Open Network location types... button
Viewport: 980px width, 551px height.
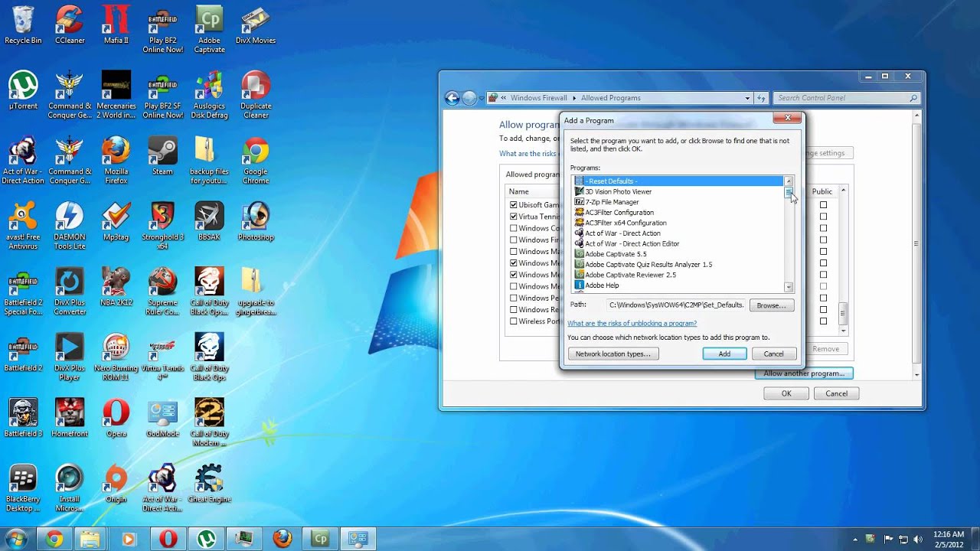pos(612,354)
